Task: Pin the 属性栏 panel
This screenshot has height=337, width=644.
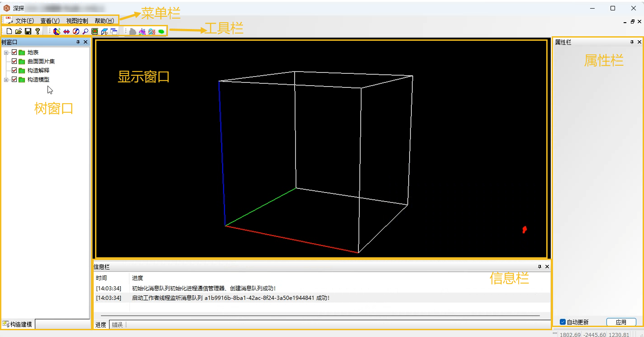Action: pos(632,42)
